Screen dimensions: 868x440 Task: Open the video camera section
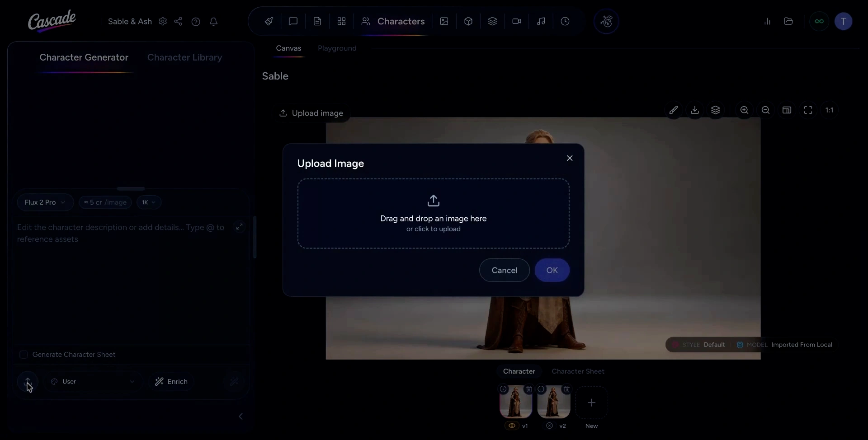[x=517, y=21]
